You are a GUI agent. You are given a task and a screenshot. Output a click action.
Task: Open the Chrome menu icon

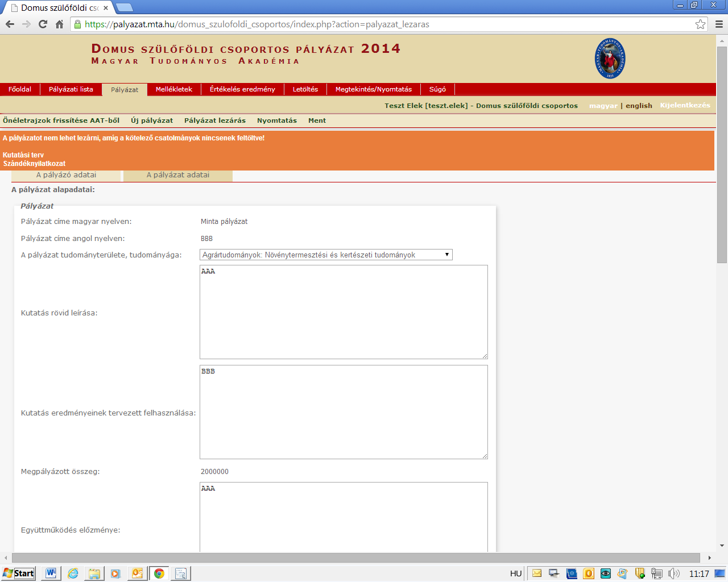[719, 24]
